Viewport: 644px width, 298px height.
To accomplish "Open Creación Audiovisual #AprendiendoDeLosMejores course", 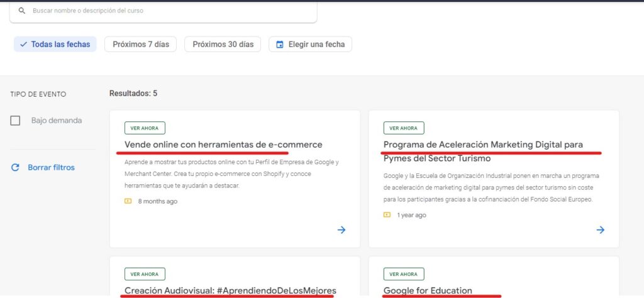I will 230,290.
